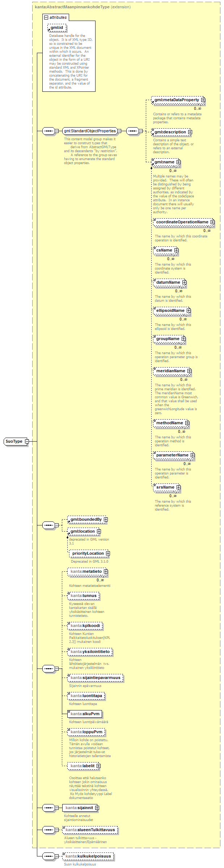Collapse the kanta:kulkukelpoisuus sequence expander

click(56, 856)
